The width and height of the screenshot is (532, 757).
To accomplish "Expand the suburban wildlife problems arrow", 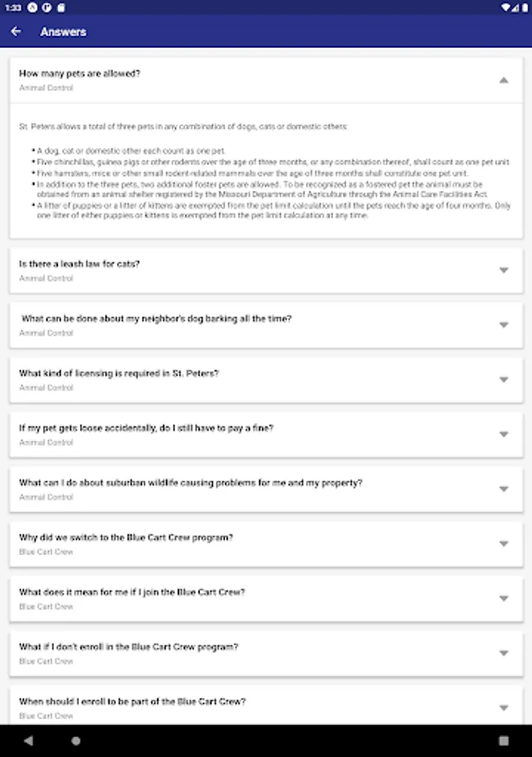I will coord(503,489).
